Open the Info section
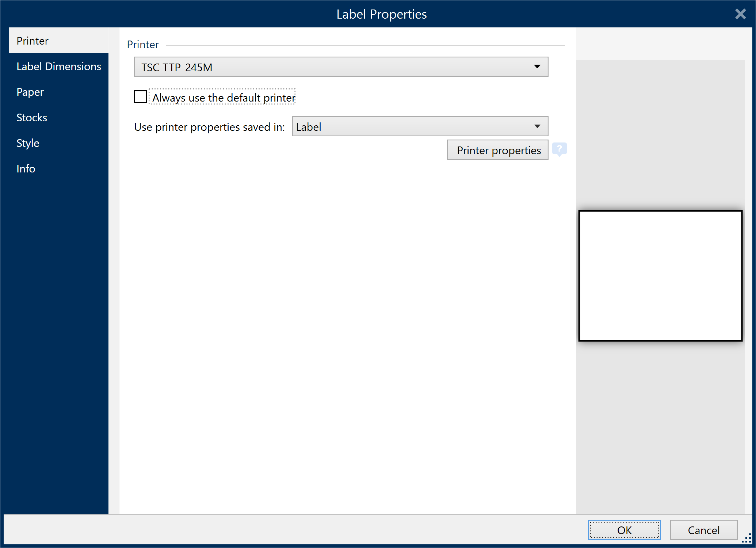The width and height of the screenshot is (756, 548). pyautogui.click(x=26, y=168)
